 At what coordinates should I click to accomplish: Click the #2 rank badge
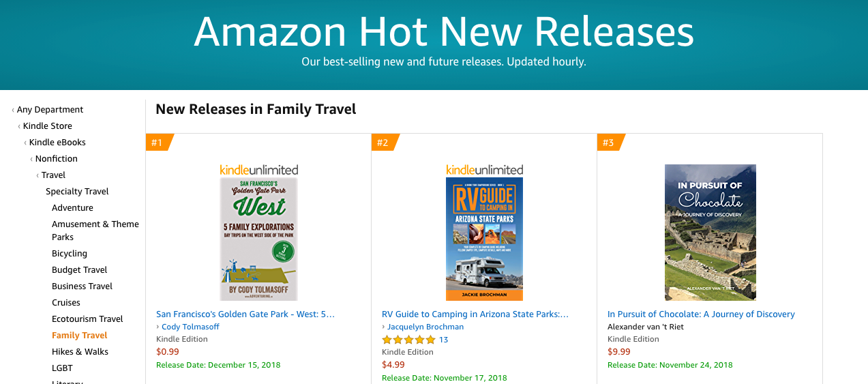[383, 143]
